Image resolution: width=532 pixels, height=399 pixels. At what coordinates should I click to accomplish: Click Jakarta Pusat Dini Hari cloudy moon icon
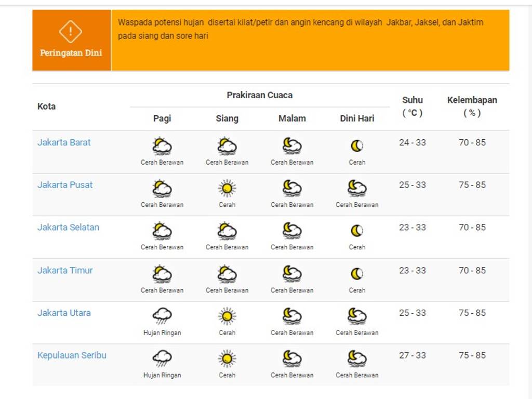[x=357, y=188]
